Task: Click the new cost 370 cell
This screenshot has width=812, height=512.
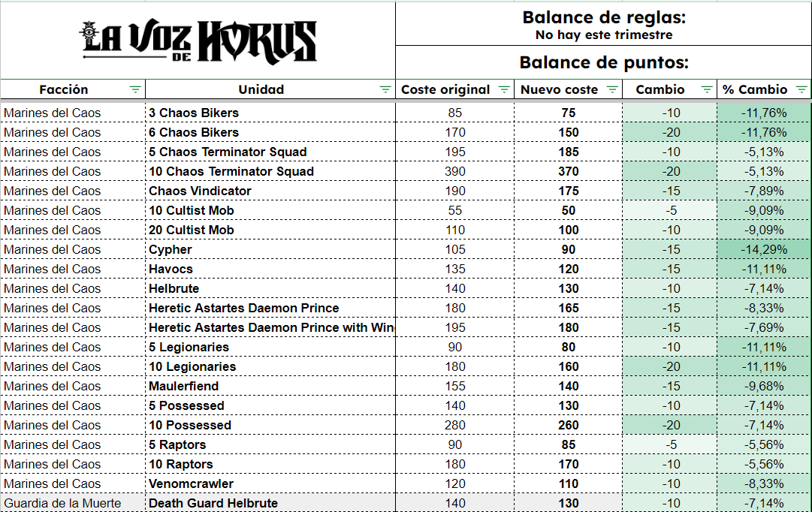Action: coord(569,171)
